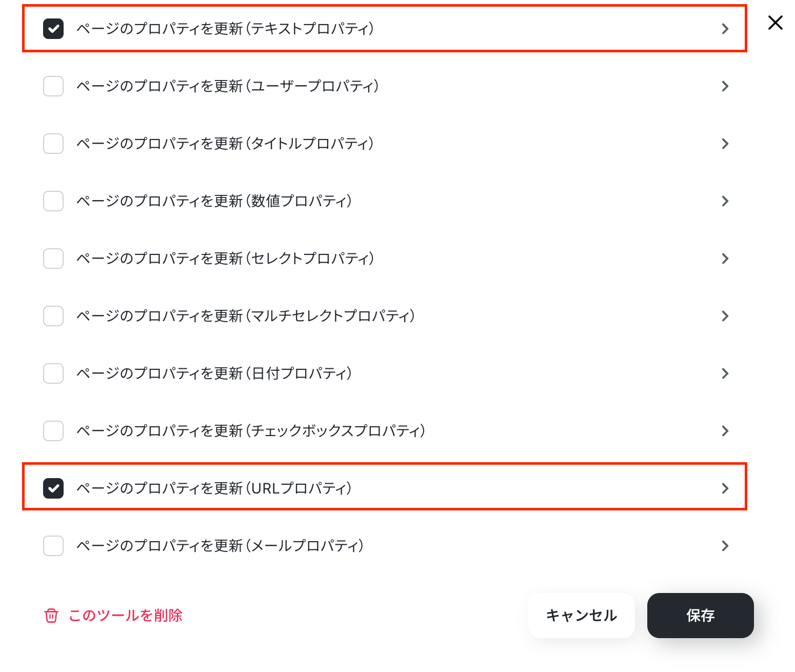Uncheck the URLプロパティ update checkbox
The width and height of the screenshot is (795, 672).
pyautogui.click(x=53, y=488)
